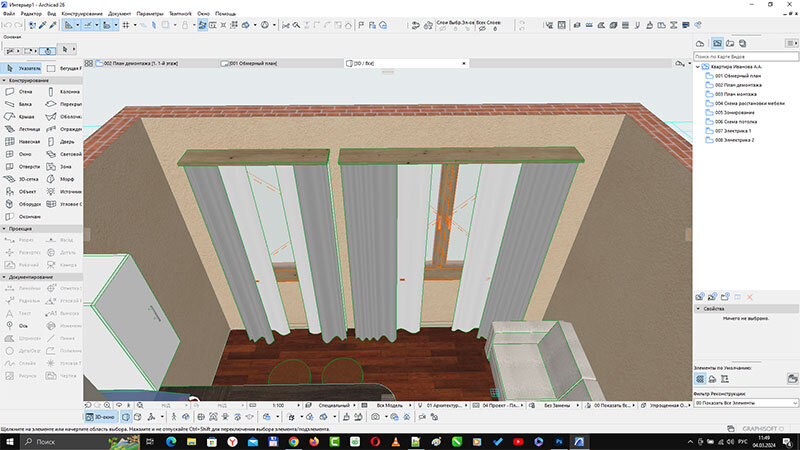The image size is (800, 450).
Task: Select the Дверь door tool
Action: tap(63, 142)
